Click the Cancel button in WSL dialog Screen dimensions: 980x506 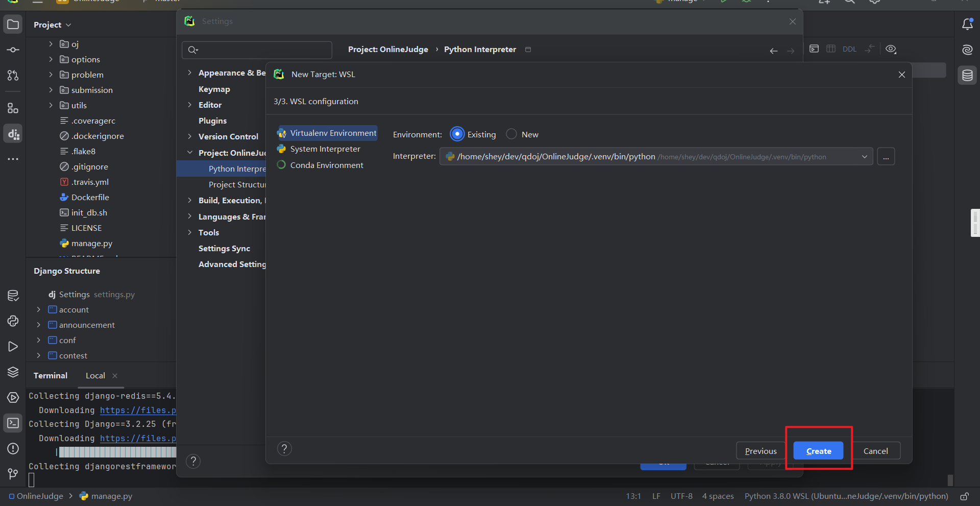pos(875,451)
